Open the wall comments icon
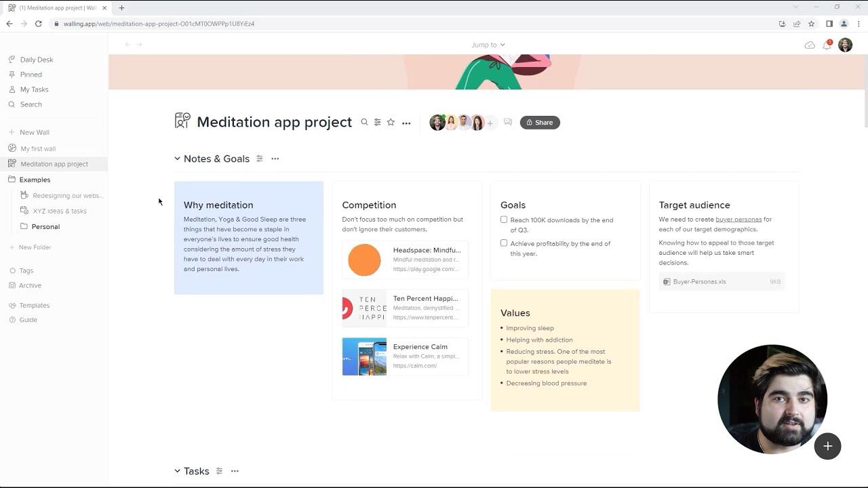The width and height of the screenshot is (868, 488). (x=507, y=123)
